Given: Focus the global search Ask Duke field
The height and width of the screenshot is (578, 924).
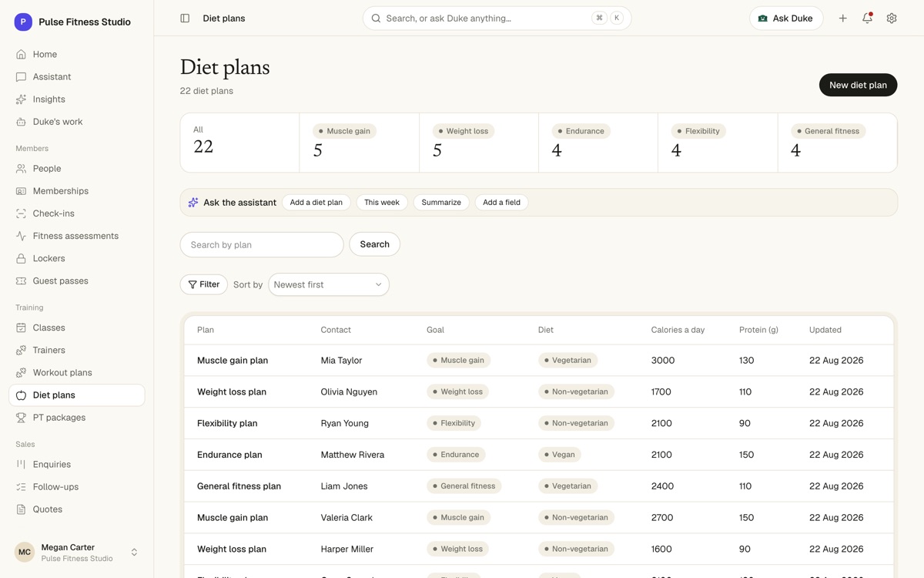Looking at the screenshot, I should click(497, 18).
